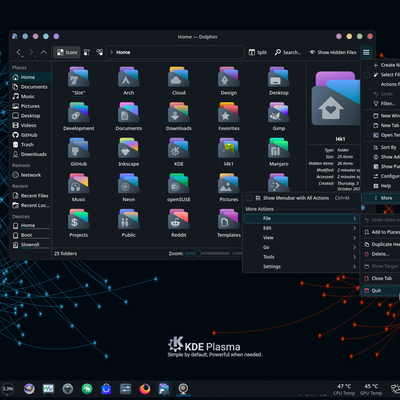Go back with the left arrow toolbar button
Image resolution: width=400 pixels, height=400 pixels.
click(x=19, y=52)
